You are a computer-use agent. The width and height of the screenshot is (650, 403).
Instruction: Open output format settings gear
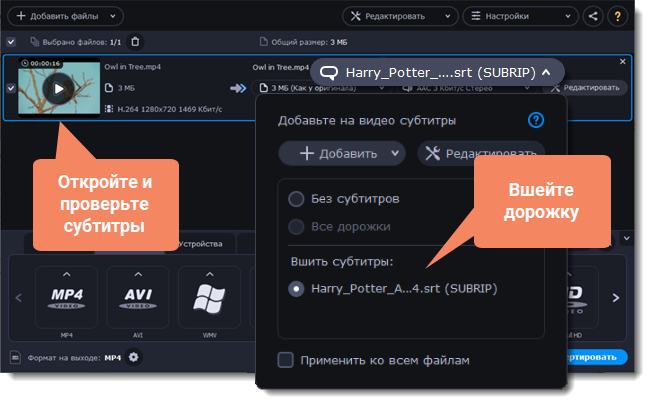tap(134, 357)
